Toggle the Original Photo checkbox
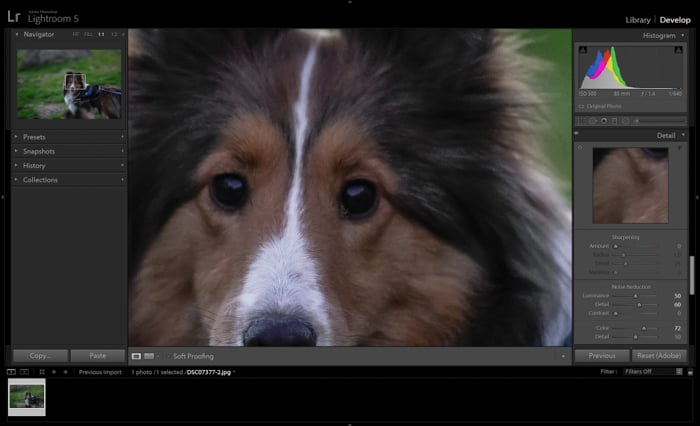Image resolution: width=700 pixels, height=426 pixels. tap(581, 107)
